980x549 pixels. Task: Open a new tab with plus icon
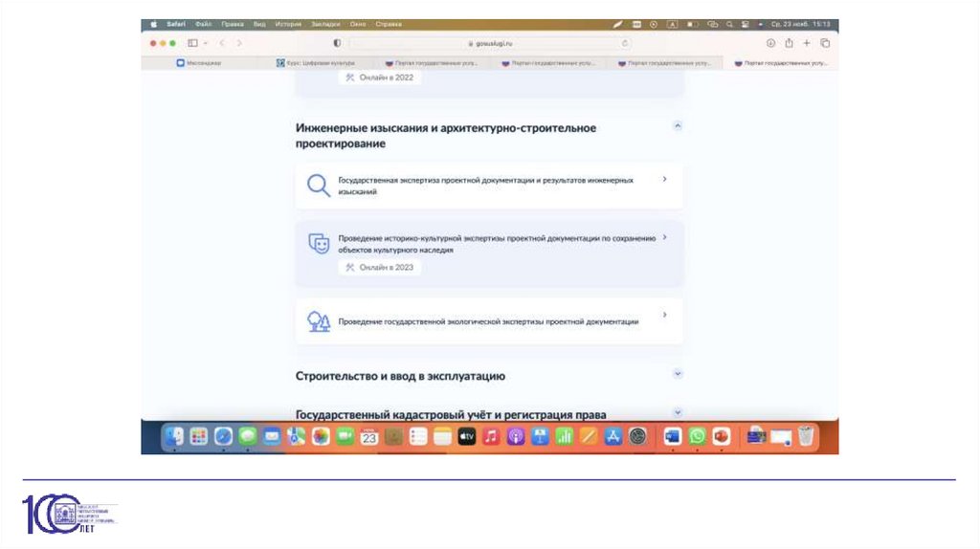807,43
